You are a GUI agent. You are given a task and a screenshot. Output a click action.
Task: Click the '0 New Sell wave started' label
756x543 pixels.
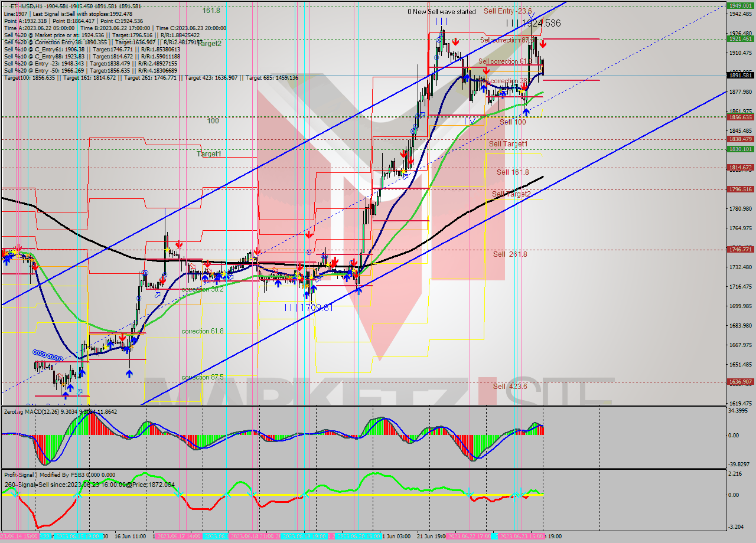441,12
